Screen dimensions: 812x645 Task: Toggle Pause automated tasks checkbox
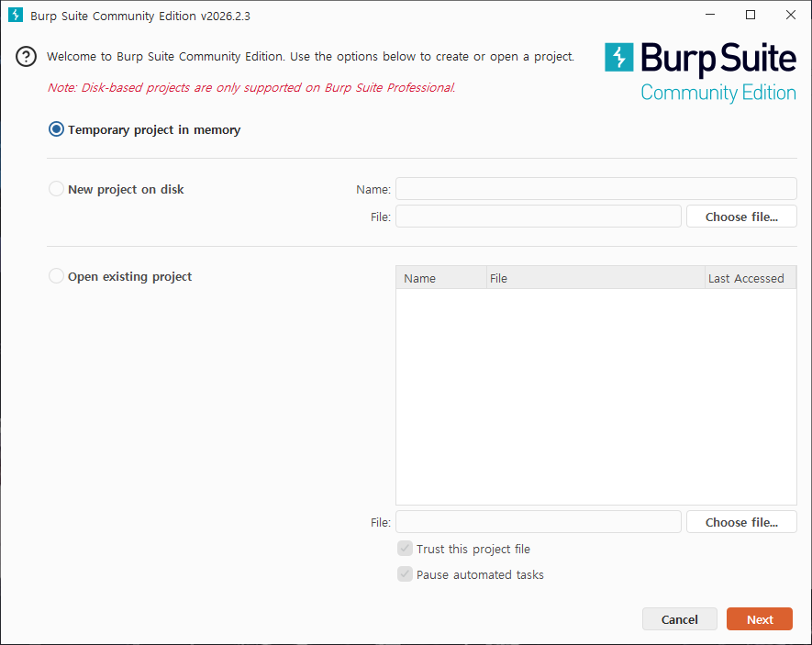405,574
